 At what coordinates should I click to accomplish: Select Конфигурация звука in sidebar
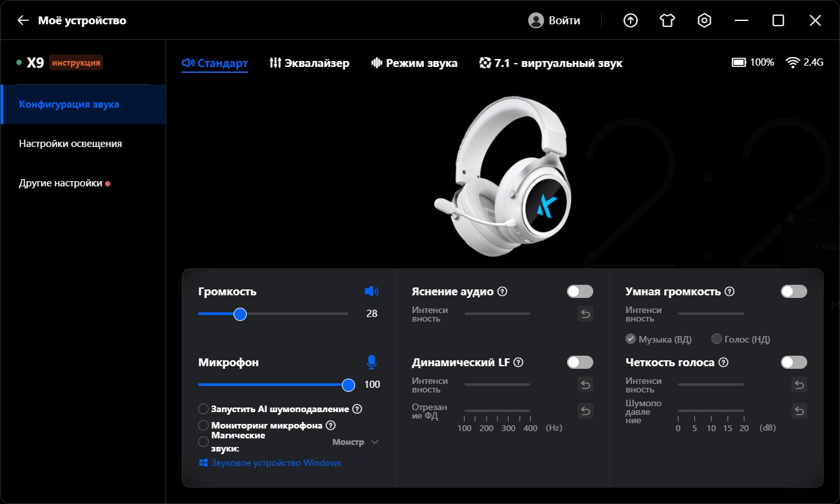pyautogui.click(x=83, y=104)
